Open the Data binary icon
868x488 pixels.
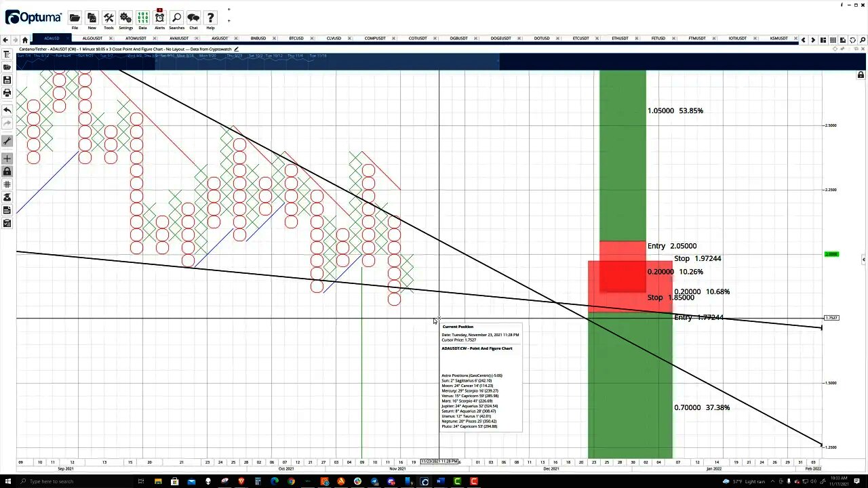[142, 20]
